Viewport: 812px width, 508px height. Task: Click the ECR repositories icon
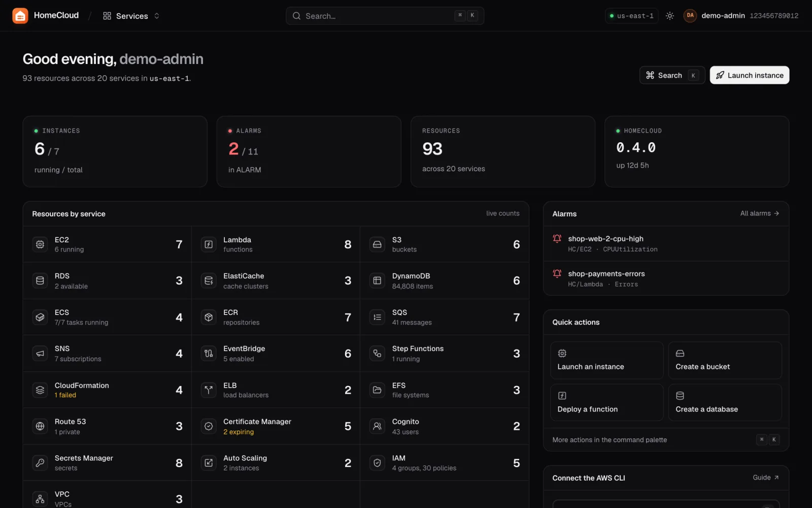click(209, 317)
